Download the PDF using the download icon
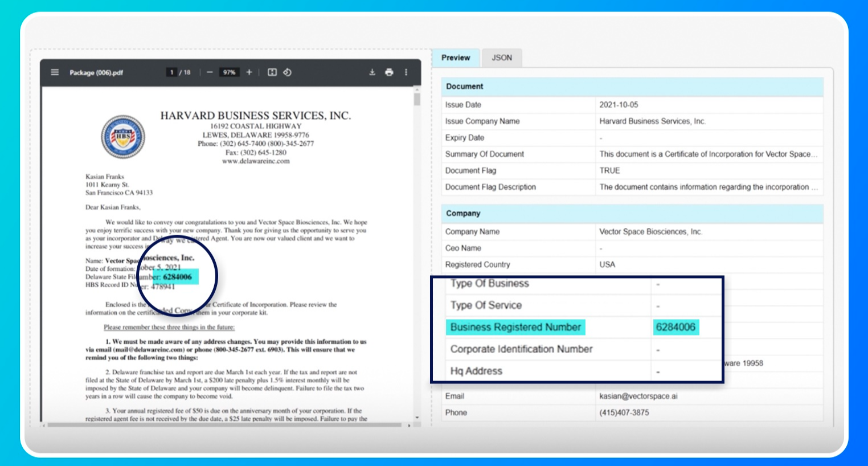This screenshot has width=868, height=466. (x=372, y=72)
